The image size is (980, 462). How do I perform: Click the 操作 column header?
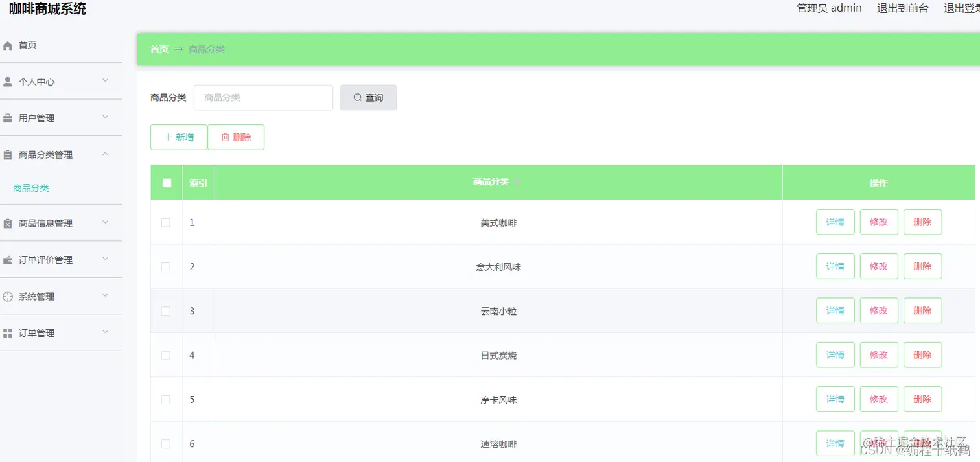tap(879, 183)
